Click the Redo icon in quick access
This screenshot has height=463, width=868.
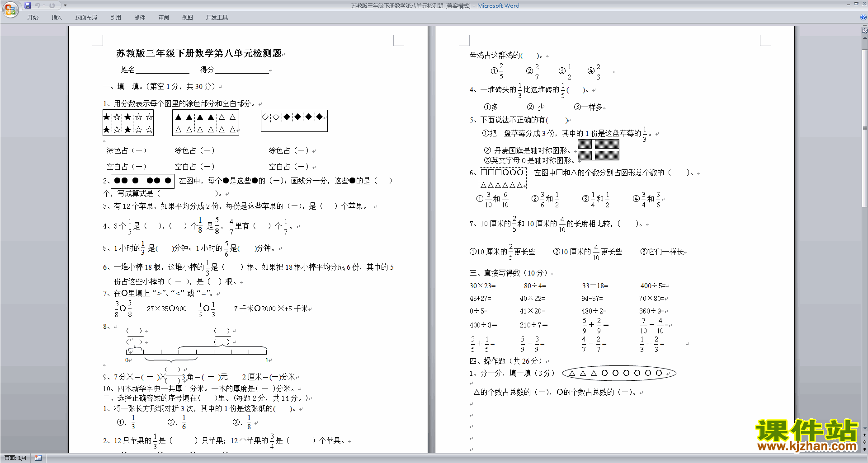(x=52, y=5)
